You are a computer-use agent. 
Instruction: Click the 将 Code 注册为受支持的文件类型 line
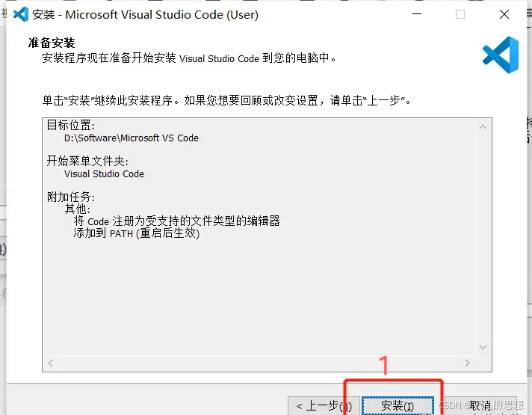tap(177, 221)
